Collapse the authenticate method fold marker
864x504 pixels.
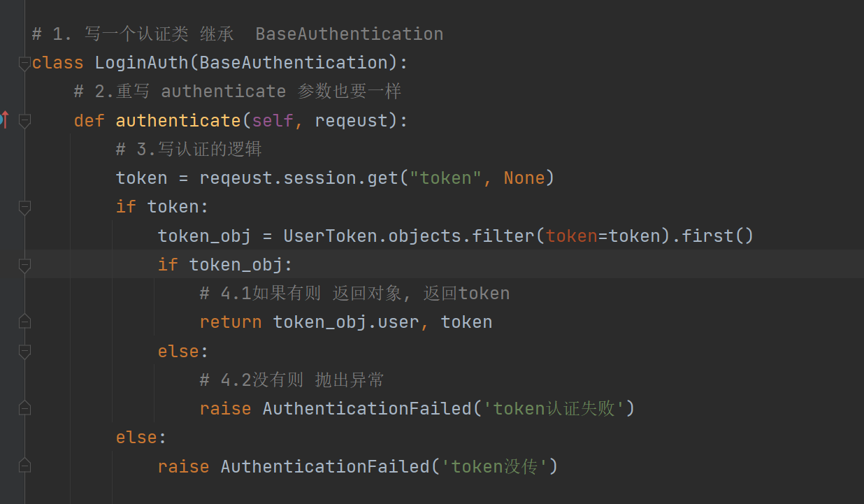(x=24, y=121)
